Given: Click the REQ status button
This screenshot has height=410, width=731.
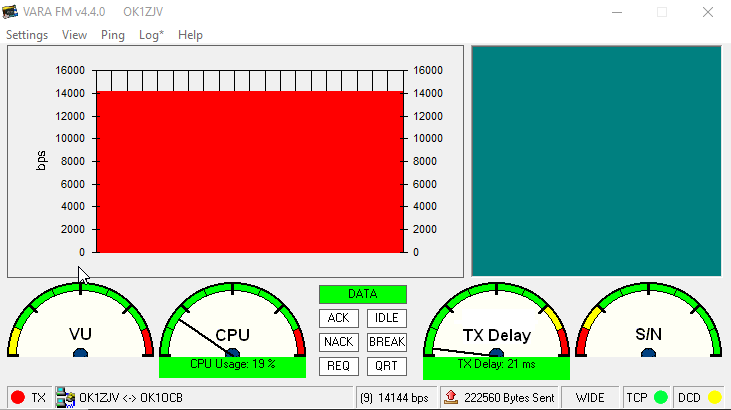Looking at the screenshot, I should [339, 366].
